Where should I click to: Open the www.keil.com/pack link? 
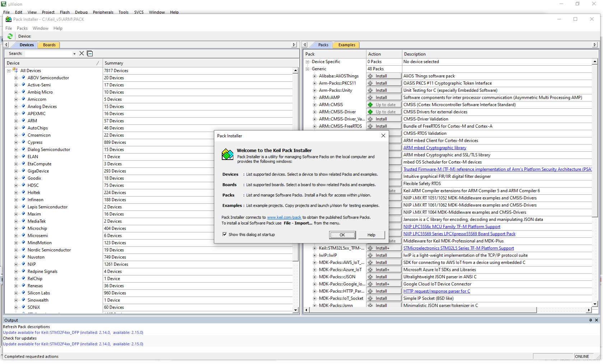click(x=284, y=217)
